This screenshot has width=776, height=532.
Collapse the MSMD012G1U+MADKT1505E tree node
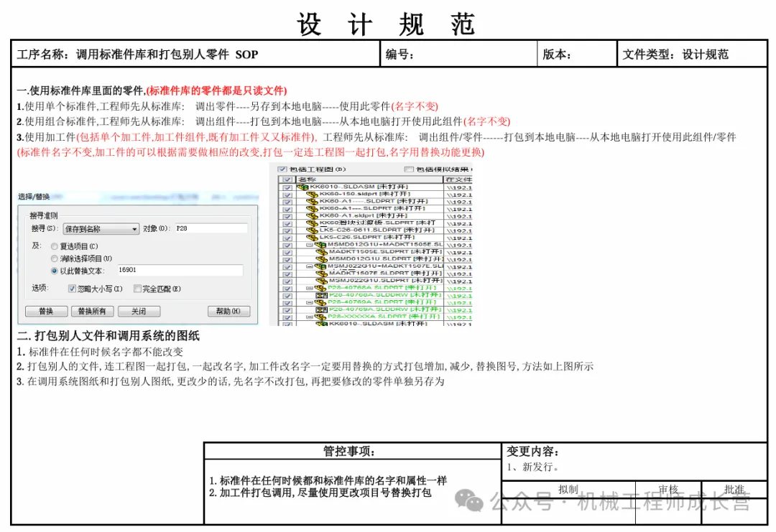tap(310, 245)
